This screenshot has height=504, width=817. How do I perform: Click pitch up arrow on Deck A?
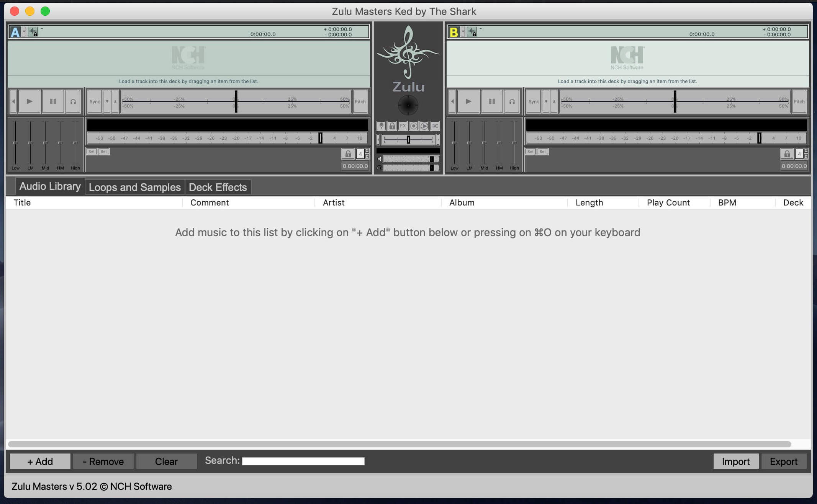pyautogui.click(x=115, y=101)
